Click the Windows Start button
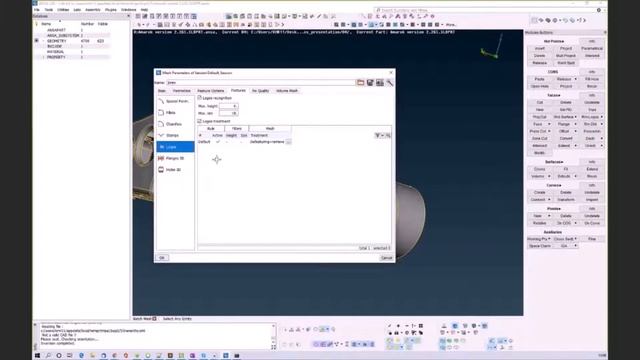This screenshot has height=360, width=640. pos(38,356)
